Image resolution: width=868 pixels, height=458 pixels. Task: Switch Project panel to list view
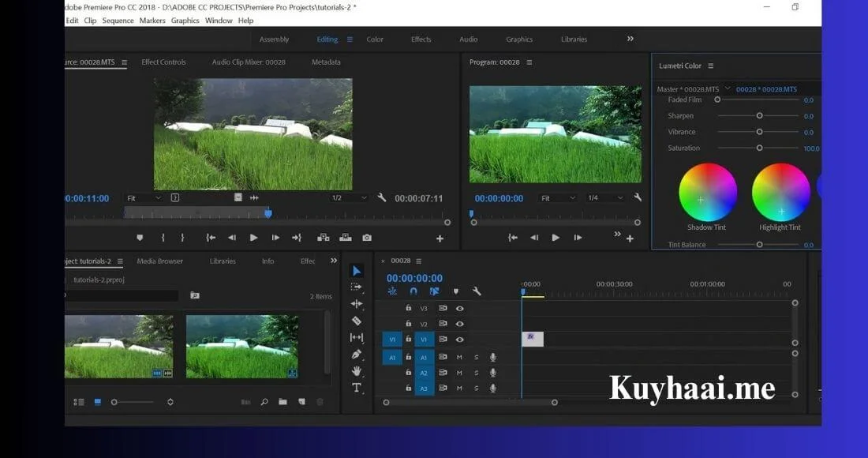coord(79,402)
